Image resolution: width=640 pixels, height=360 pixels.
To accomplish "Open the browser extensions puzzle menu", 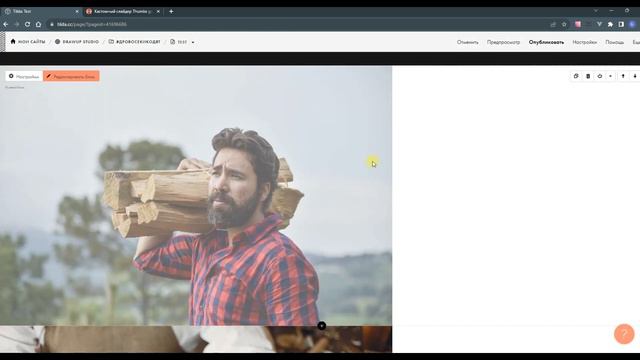I will click(x=610, y=24).
